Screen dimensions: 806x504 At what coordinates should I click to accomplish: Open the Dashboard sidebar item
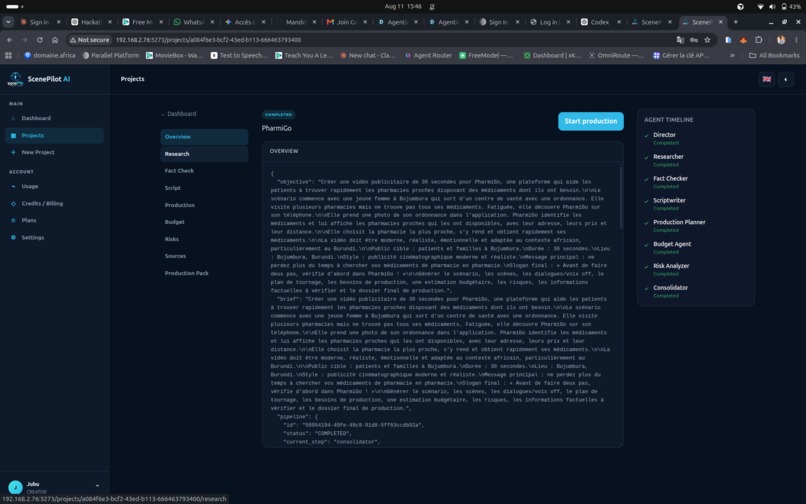click(x=36, y=118)
